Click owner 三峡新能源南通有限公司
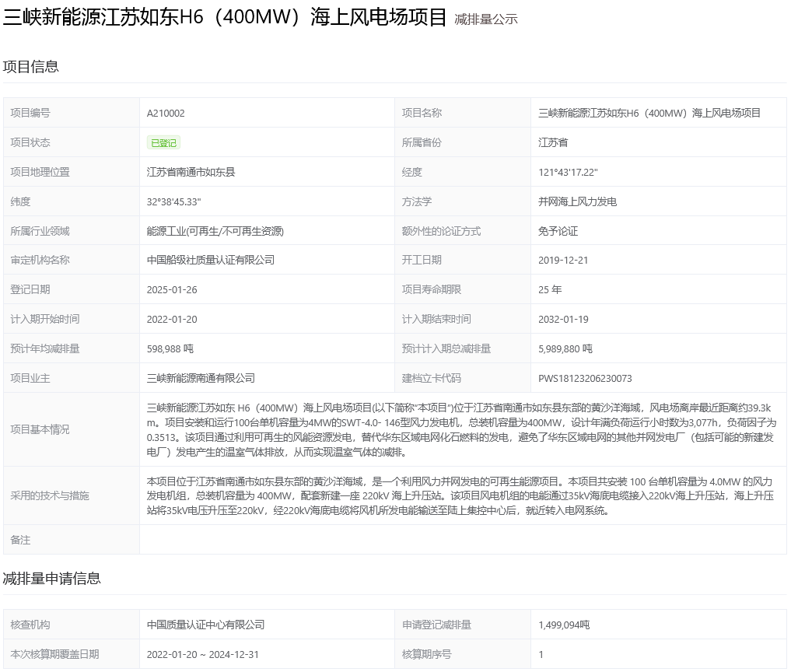 pos(201,378)
